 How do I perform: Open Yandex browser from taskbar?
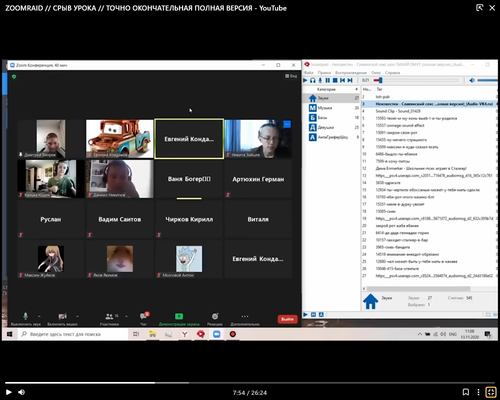184,334
